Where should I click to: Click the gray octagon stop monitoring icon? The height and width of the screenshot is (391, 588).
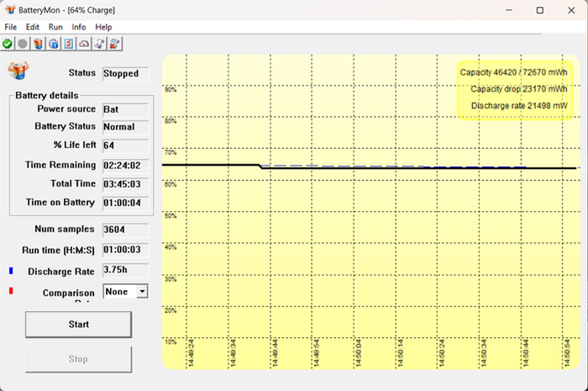coord(23,44)
